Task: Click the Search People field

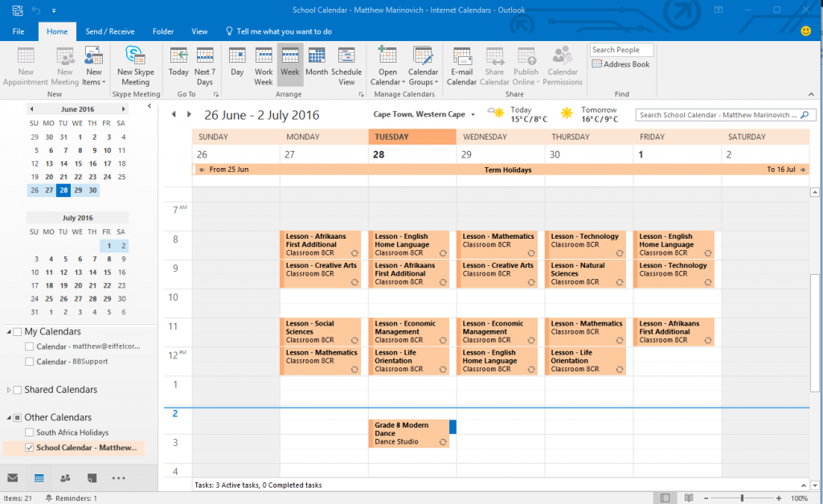Action: tap(621, 49)
